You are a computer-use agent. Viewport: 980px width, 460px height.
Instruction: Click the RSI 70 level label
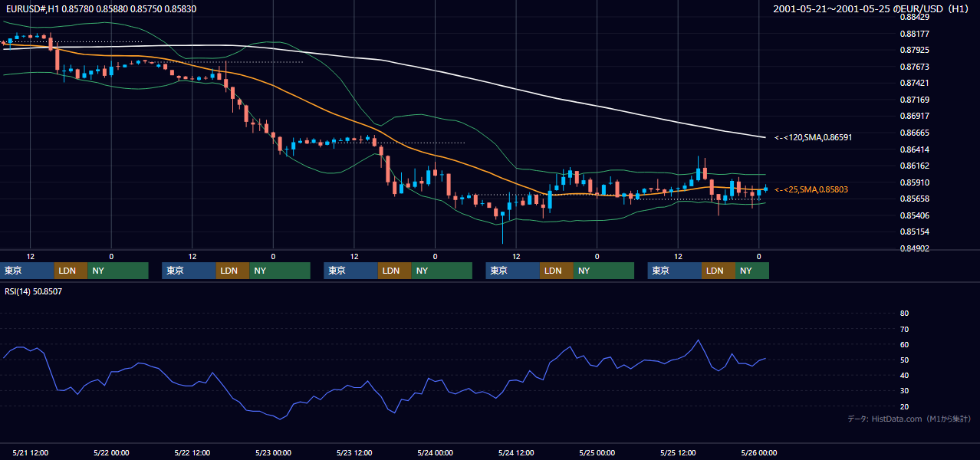[904, 329]
